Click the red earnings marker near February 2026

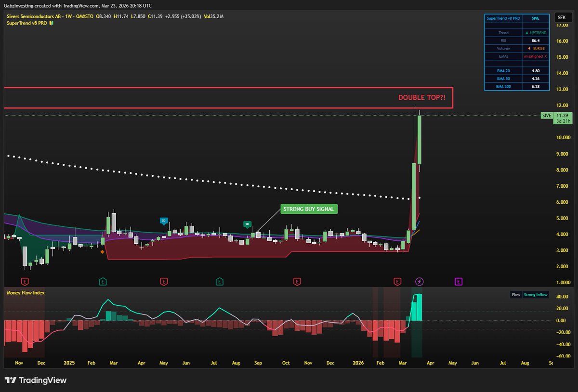[x=397, y=281]
